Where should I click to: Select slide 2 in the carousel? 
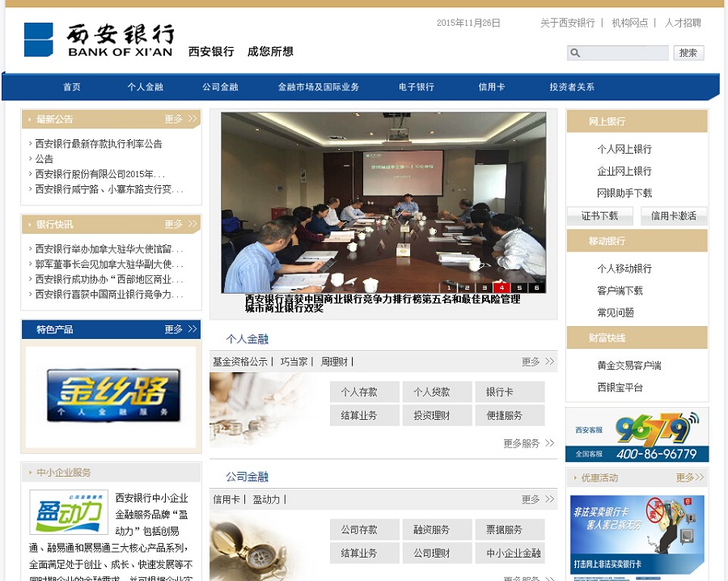tap(467, 287)
